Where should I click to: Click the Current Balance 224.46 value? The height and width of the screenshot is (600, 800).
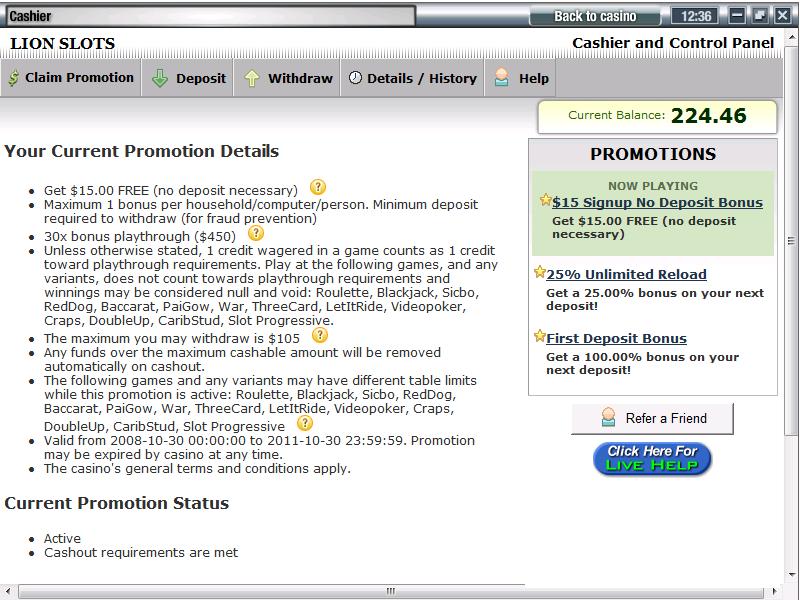[708, 116]
